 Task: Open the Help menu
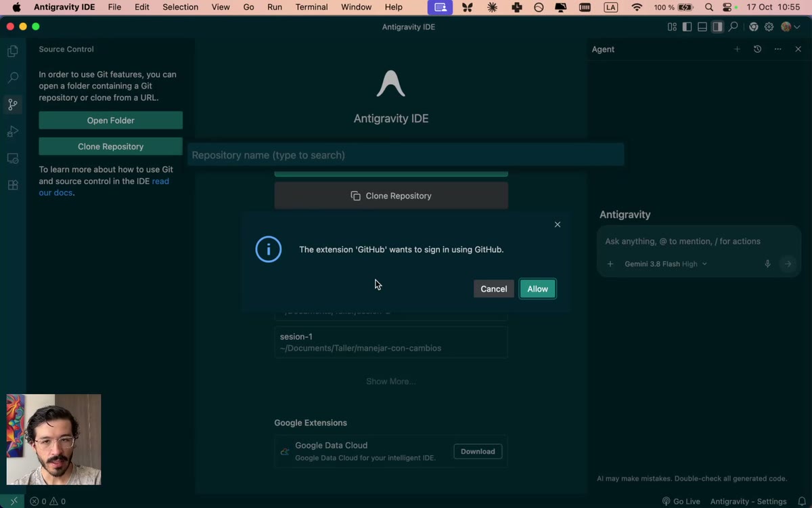(x=393, y=7)
